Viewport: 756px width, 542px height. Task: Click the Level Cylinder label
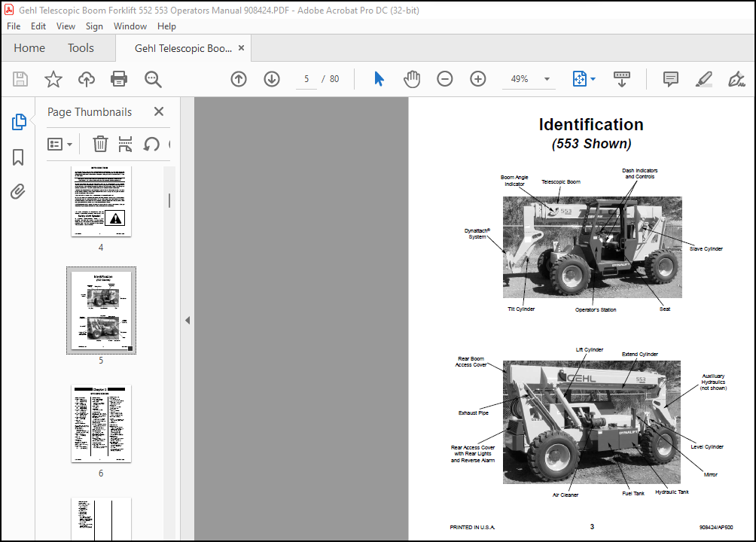pyautogui.click(x=707, y=446)
